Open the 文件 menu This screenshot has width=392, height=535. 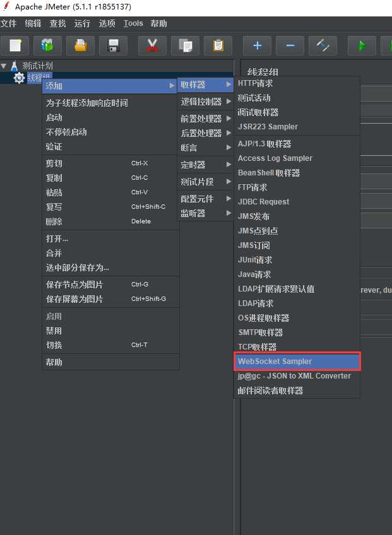[x=9, y=23]
